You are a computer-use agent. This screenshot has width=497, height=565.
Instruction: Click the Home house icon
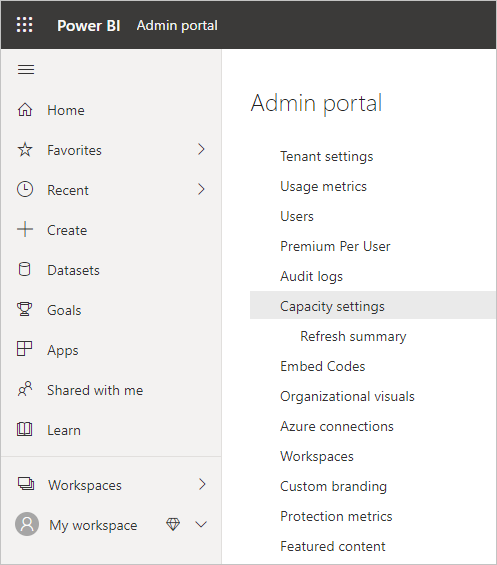point(25,110)
